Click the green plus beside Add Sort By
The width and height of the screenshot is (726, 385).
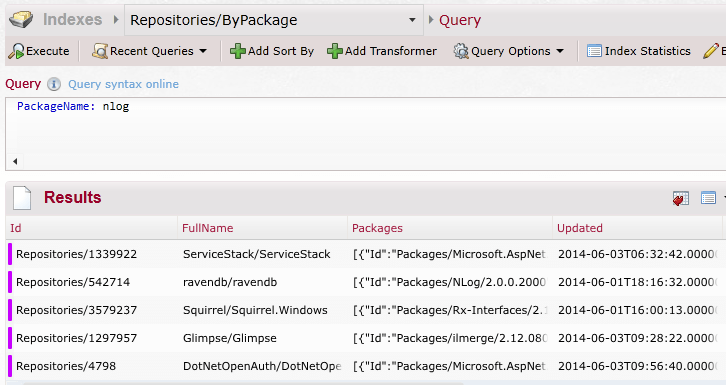pyautogui.click(x=238, y=51)
